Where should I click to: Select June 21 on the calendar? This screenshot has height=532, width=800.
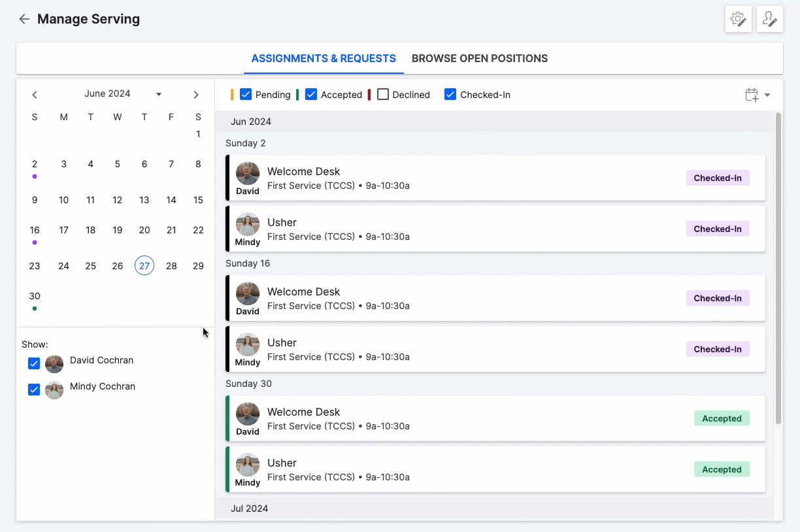coord(171,230)
